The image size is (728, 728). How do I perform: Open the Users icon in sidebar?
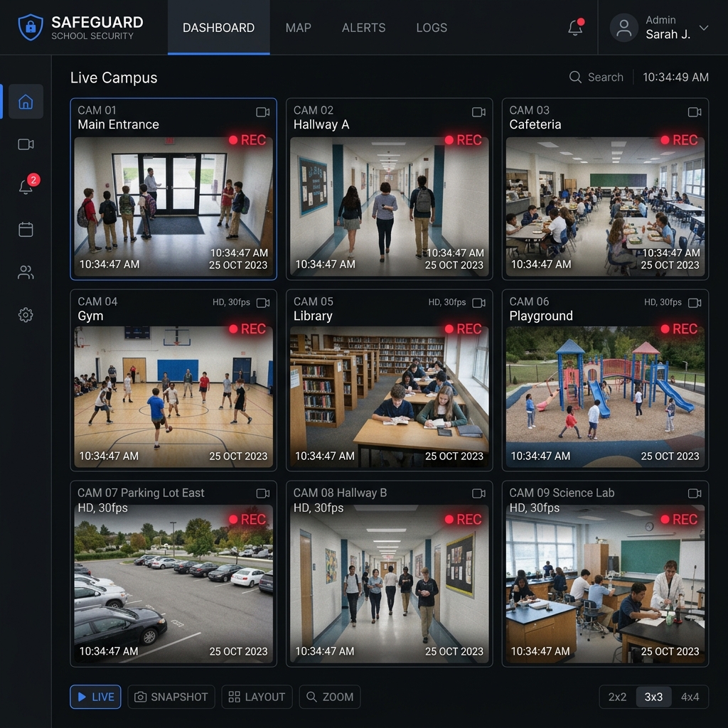(x=26, y=272)
